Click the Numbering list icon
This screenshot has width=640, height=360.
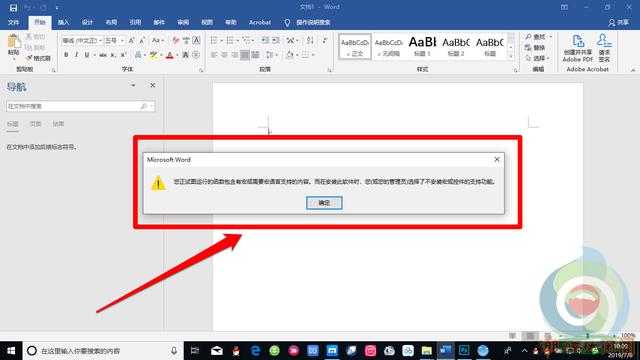[x=230, y=40]
